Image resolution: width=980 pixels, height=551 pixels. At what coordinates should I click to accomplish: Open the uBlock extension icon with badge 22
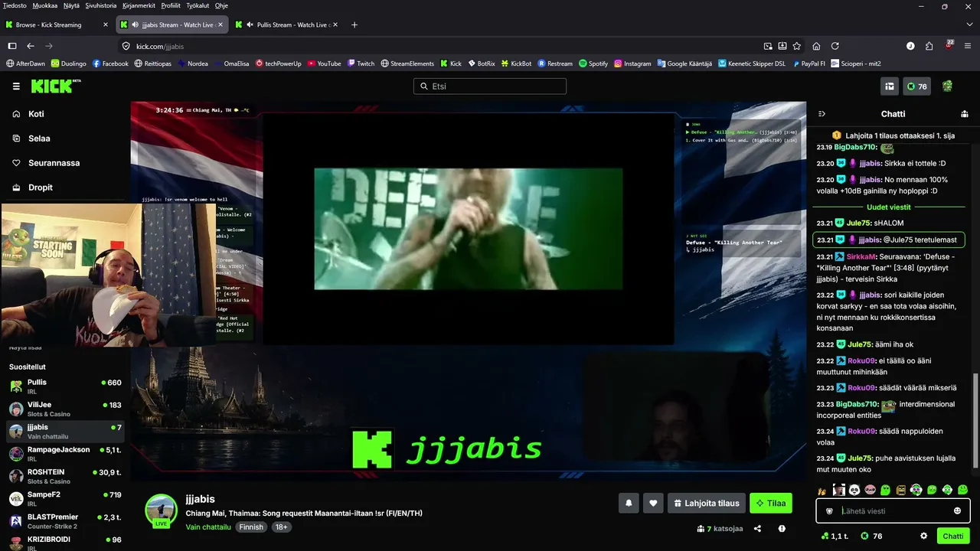(x=948, y=46)
